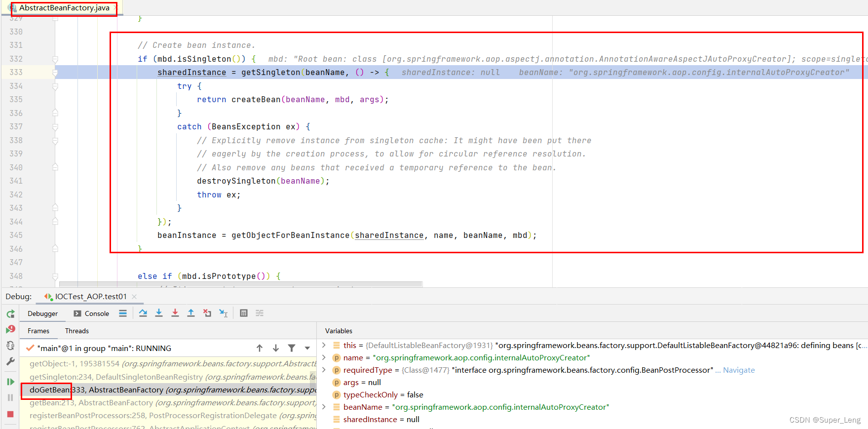Select getObject:-1 stack frame
The height and width of the screenshot is (429, 868).
168,364
